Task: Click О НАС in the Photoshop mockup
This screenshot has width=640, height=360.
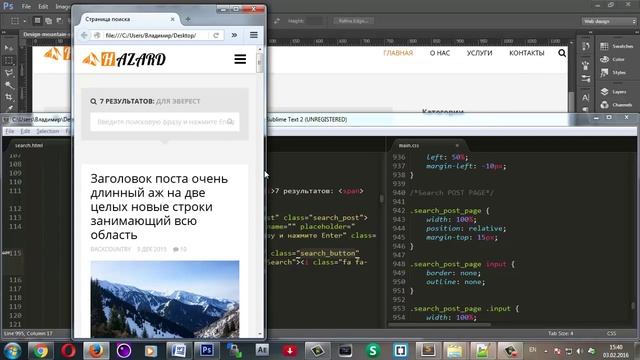Action: [x=440, y=53]
